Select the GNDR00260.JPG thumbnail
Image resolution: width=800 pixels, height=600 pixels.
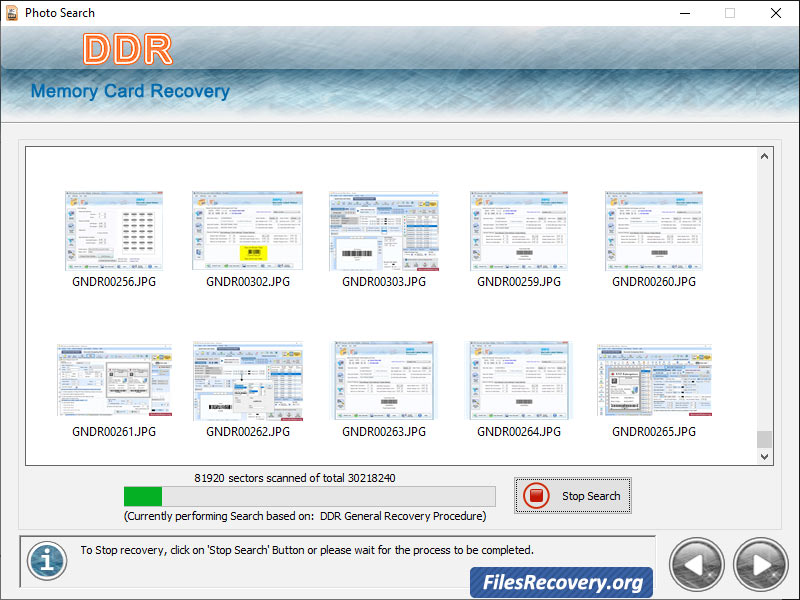(653, 231)
